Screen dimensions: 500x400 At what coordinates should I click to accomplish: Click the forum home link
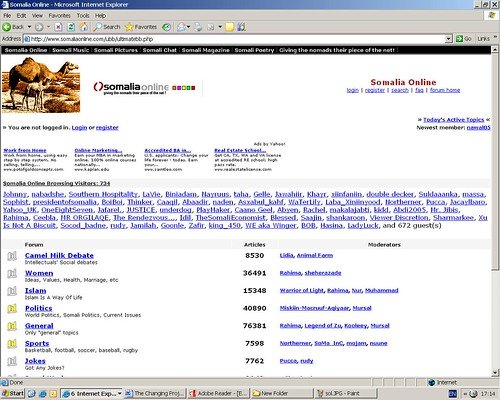445,90
